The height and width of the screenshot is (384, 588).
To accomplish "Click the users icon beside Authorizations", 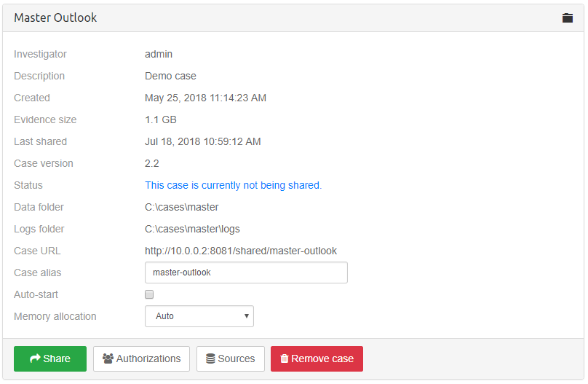I will (108, 358).
